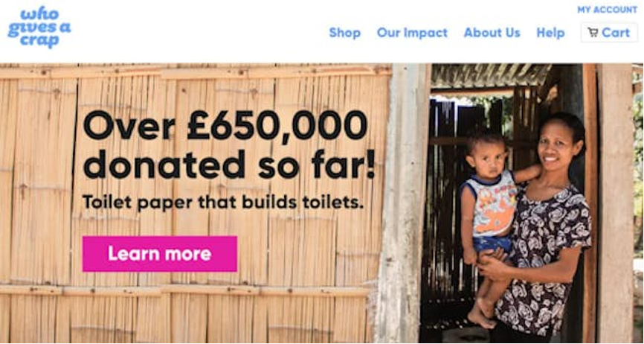The height and width of the screenshot is (344, 644).
Task: Open the Cart button
Action: coord(609,33)
